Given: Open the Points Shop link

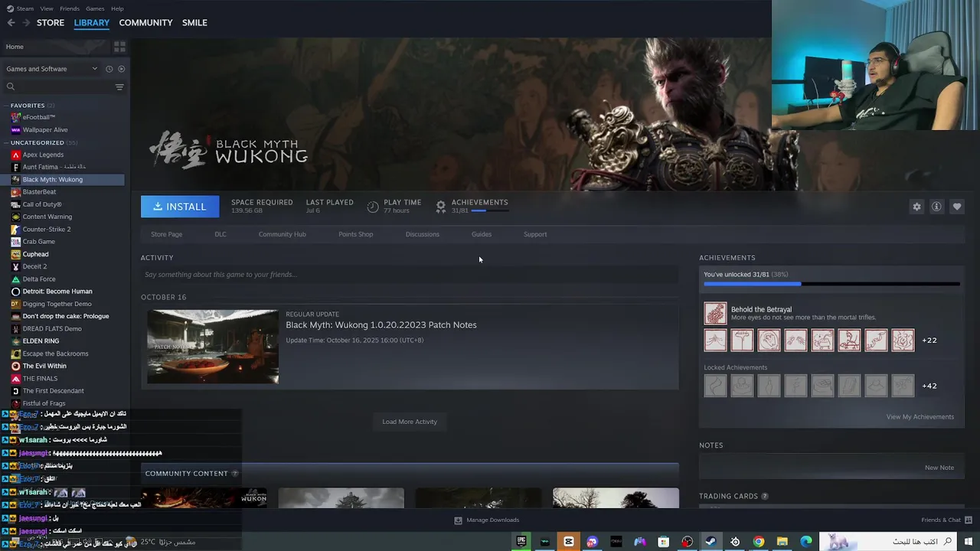Looking at the screenshot, I should [x=355, y=234].
